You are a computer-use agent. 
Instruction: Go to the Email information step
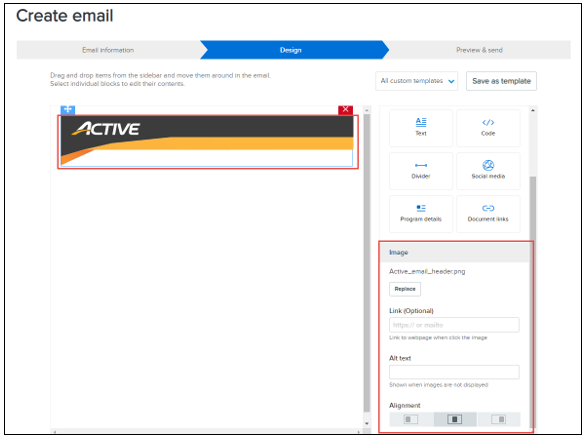pos(108,50)
